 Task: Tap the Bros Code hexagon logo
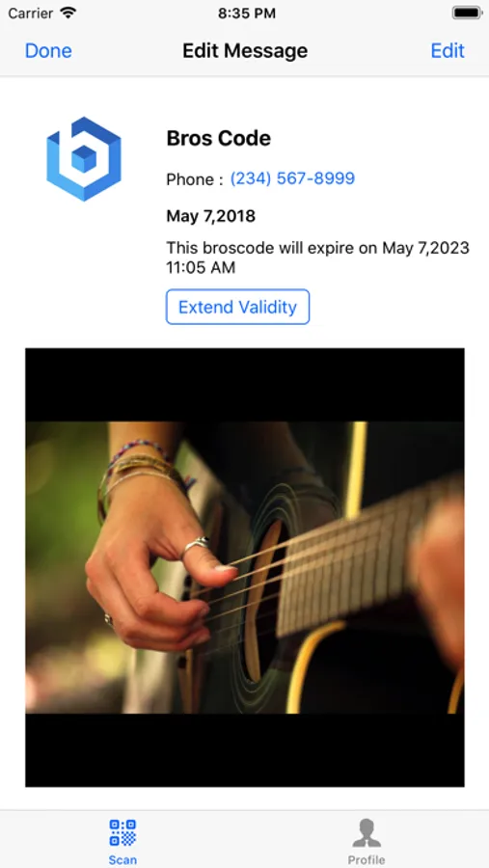pos(84,159)
